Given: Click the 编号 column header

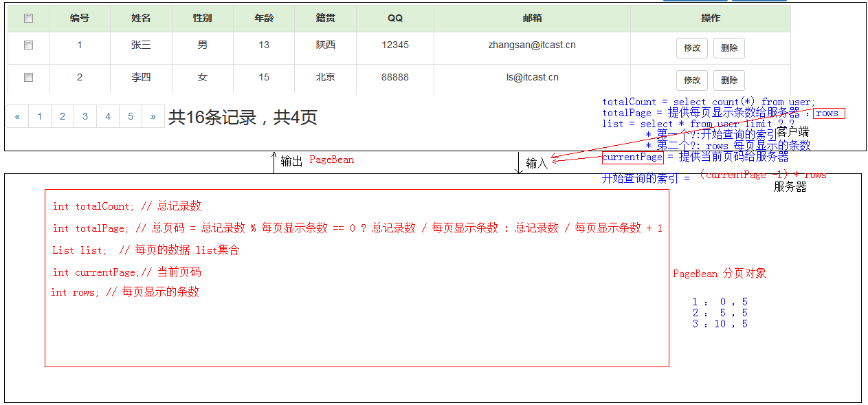Looking at the screenshot, I should (79, 18).
